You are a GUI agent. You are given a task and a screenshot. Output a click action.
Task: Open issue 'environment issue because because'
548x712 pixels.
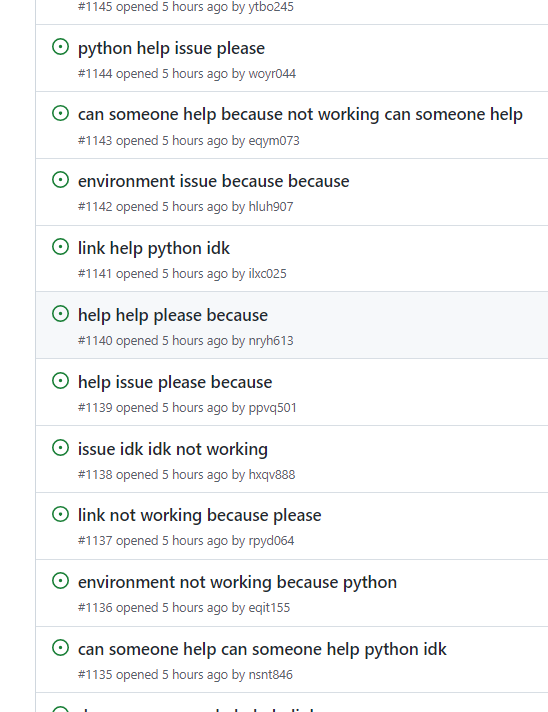click(213, 181)
